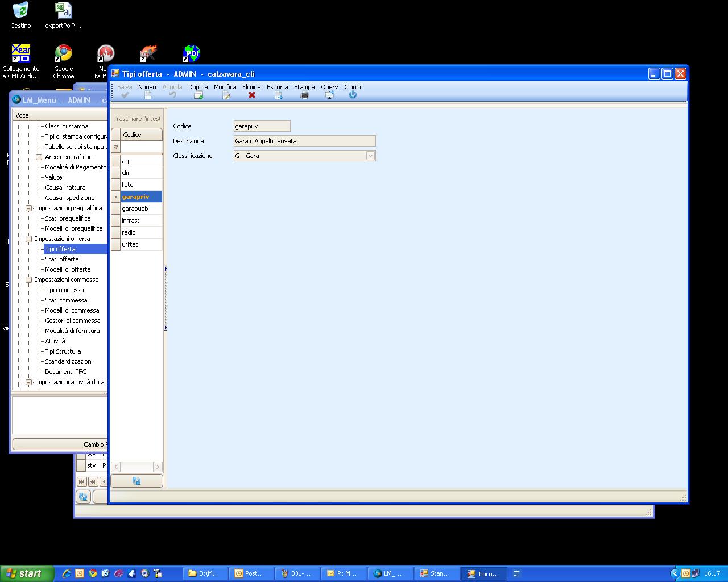Image resolution: width=728 pixels, height=582 pixels.
Task: Click the Duplica record icon
Action: (198, 95)
